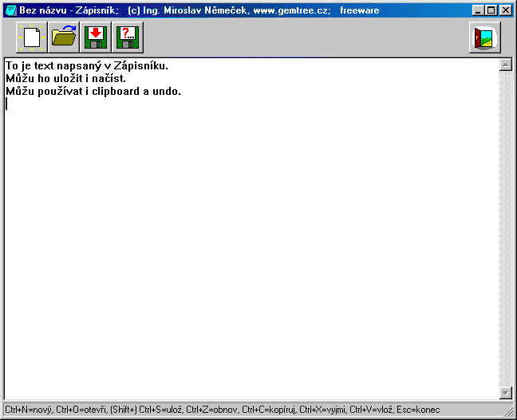Image resolution: width=517 pixels, height=420 pixels.
Task: Click the window resize grip corner
Action: tap(509, 411)
